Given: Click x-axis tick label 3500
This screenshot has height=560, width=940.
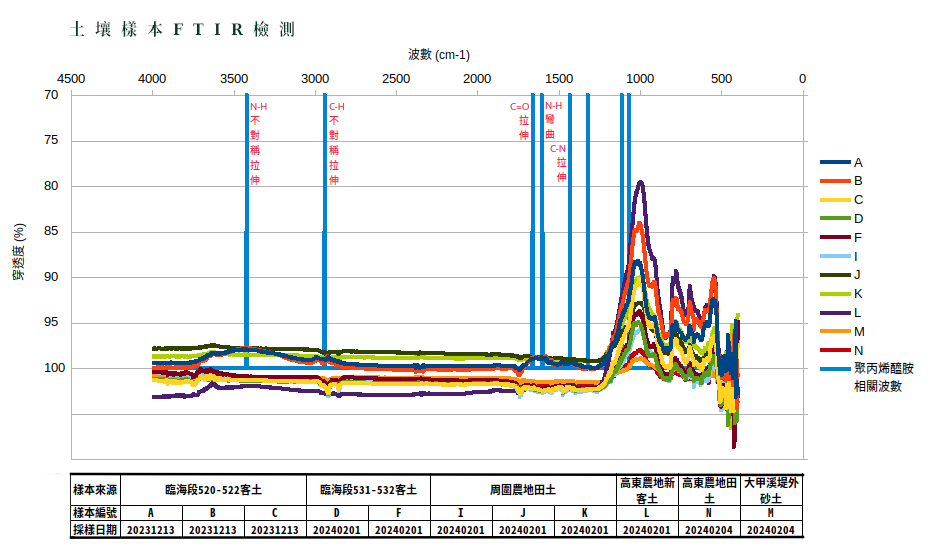Looking at the screenshot, I should pos(234,79).
